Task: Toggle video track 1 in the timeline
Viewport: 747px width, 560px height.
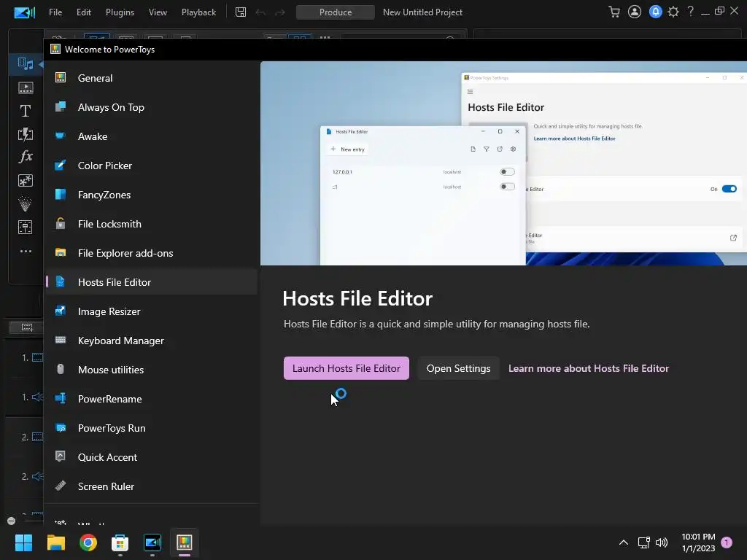Action: 38,357
